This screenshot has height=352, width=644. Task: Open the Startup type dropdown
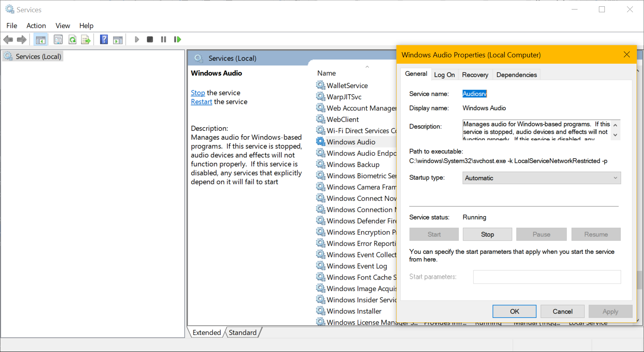click(542, 178)
